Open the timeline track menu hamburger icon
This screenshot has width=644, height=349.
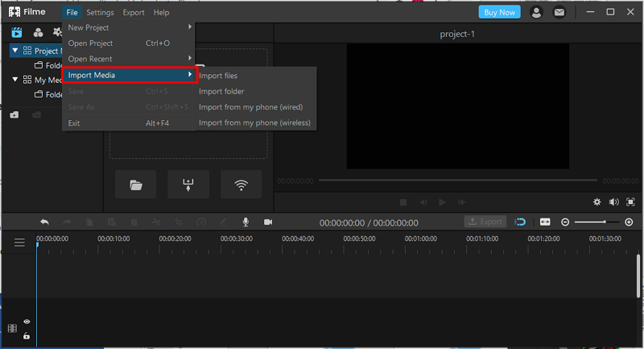[x=19, y=243]
